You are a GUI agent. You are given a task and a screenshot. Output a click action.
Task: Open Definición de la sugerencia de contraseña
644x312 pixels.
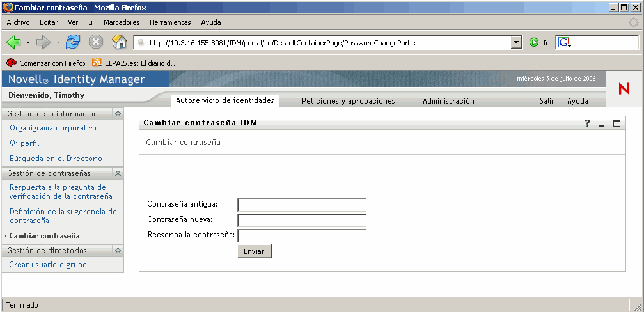pyautogui.click(x=63, y=216)
